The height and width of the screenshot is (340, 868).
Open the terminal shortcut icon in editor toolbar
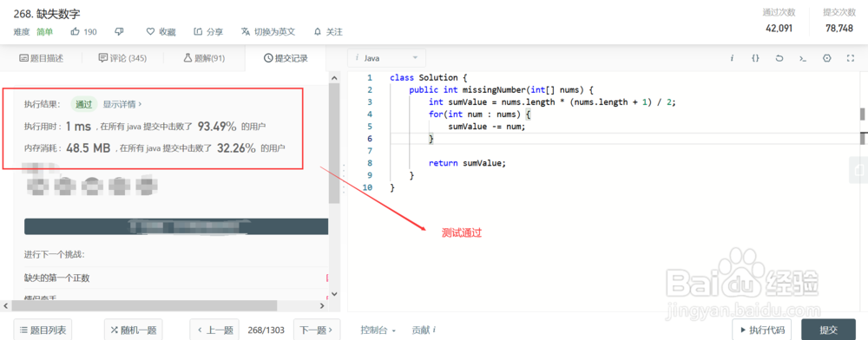(803, 58)
